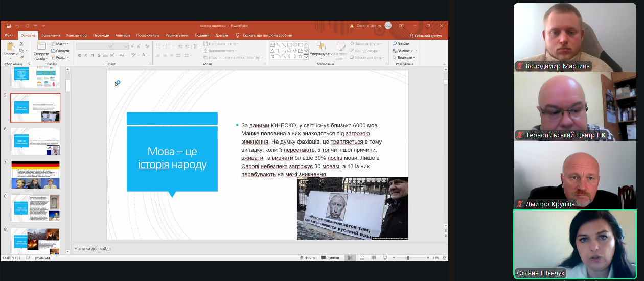Screen dimensions: 644x281
Task: Toggle Примітки comments pane
Action: (330, 258)
